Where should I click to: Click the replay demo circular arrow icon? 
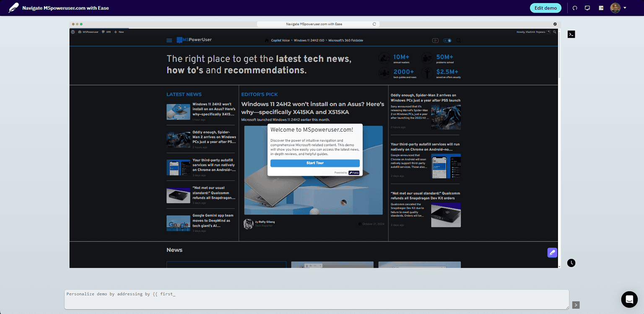point(575,8)
